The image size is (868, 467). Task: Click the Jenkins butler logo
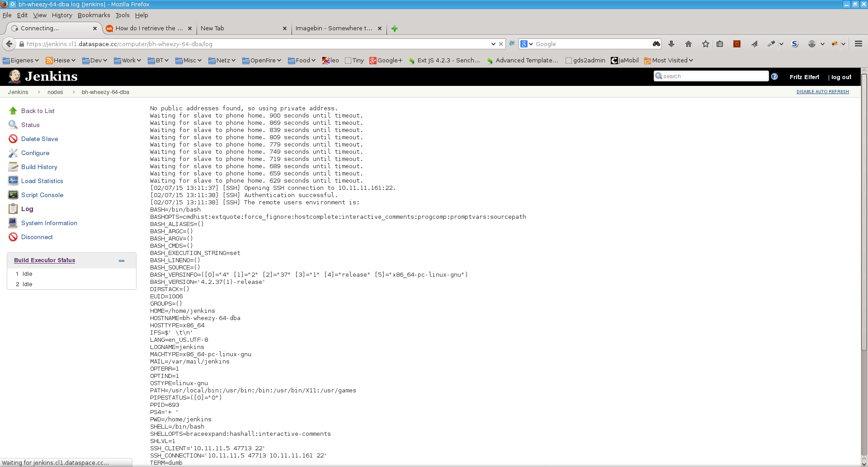(14, 76)
